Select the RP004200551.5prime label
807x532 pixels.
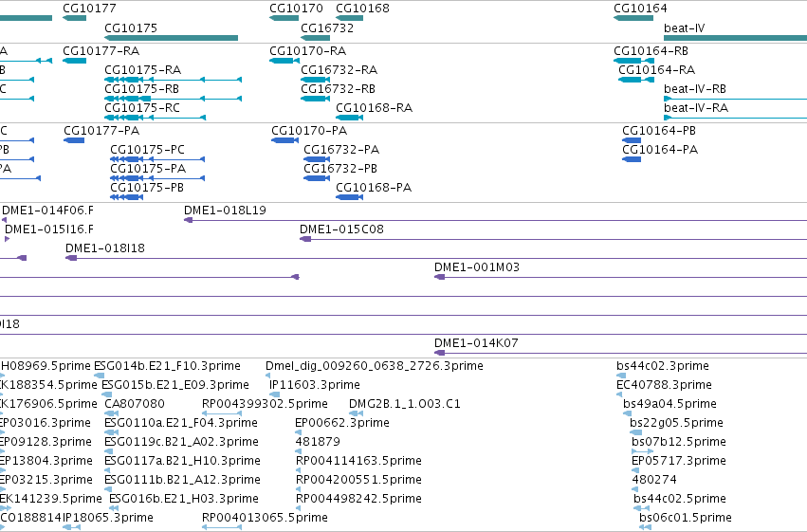pos(358,480)
